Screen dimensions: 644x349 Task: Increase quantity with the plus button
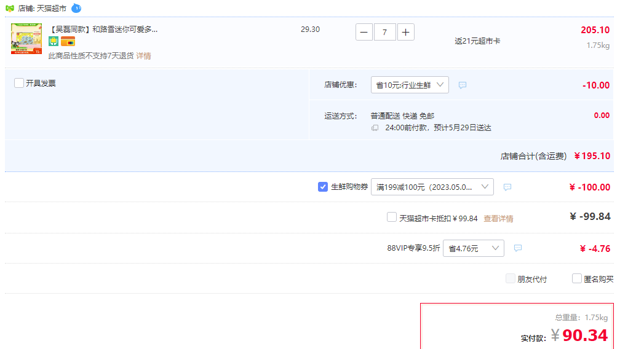click(405, 32)
